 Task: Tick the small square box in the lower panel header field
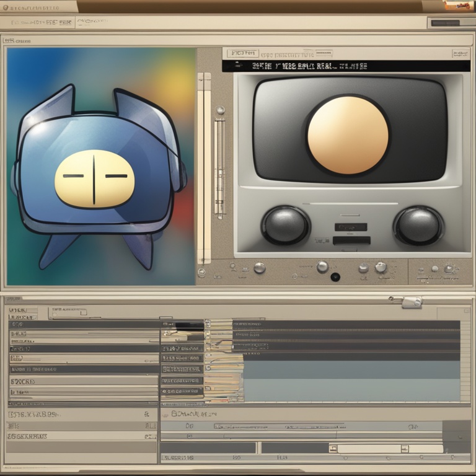83,312
